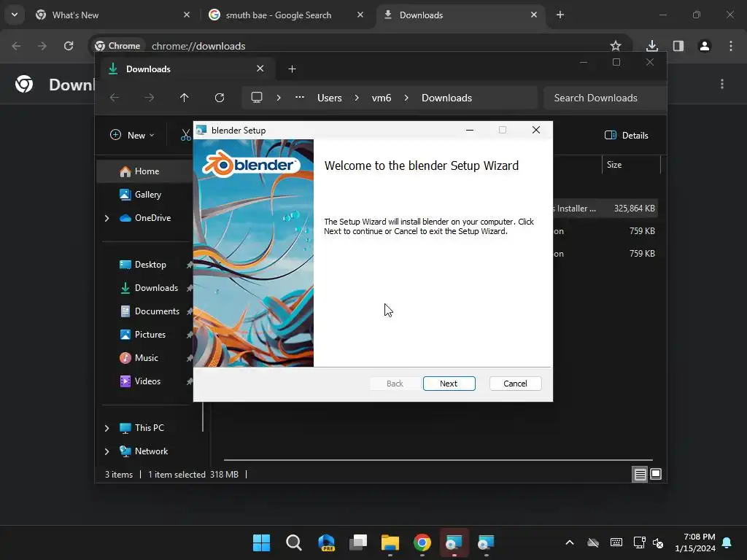Open Downloads quick access folder
The width and height of the screenshot is (747, 560).
(x=150, y=287)
